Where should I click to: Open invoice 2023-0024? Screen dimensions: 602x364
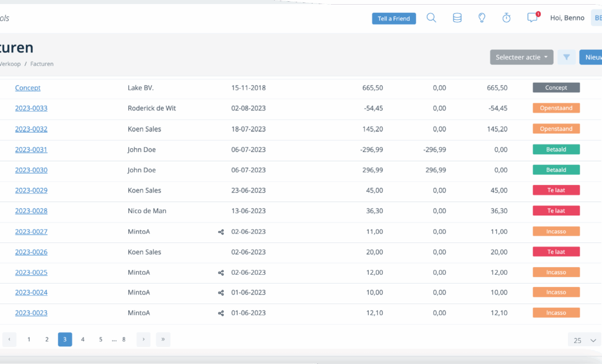click(x=31, y=292)
